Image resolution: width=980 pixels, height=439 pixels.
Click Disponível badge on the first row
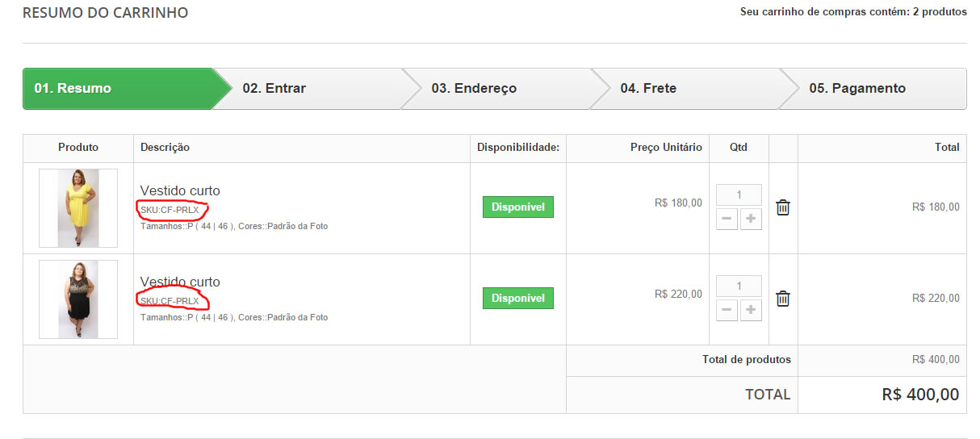pos(518,207)
